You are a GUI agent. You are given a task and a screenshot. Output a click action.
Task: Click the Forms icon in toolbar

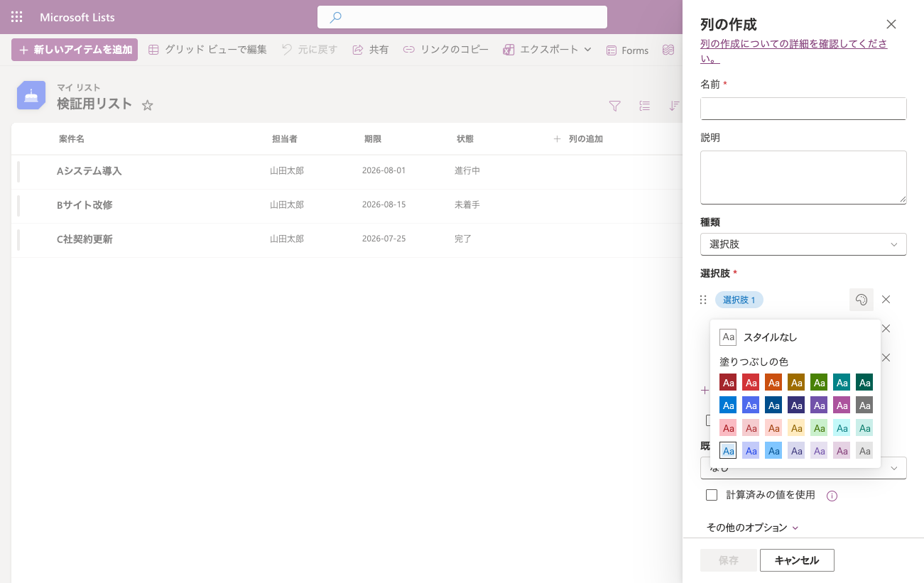coord(612,50)
